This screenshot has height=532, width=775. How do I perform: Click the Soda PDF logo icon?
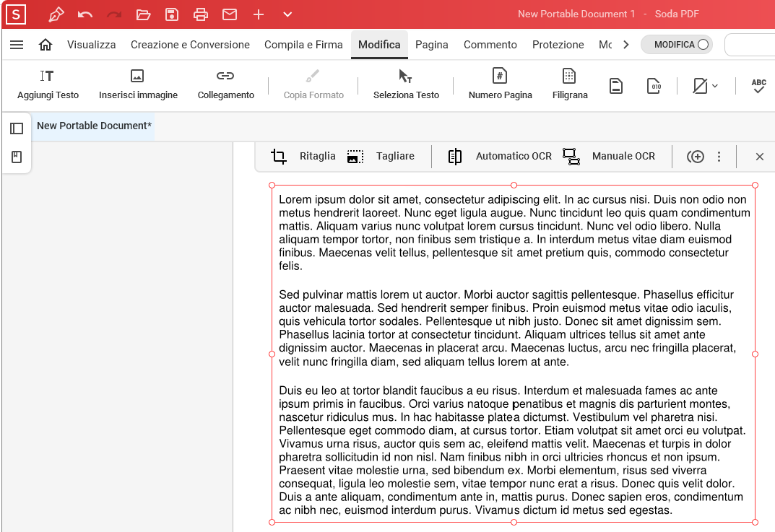tap(16, 14)
